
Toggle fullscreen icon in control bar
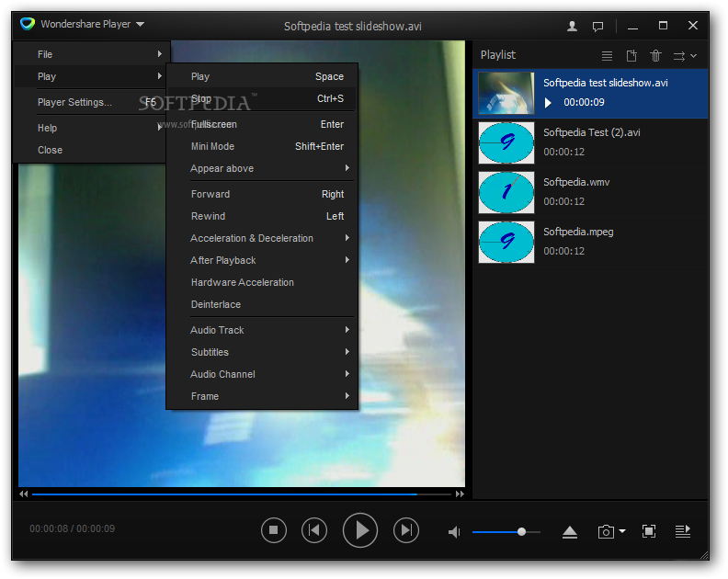(x=649, y=531)
